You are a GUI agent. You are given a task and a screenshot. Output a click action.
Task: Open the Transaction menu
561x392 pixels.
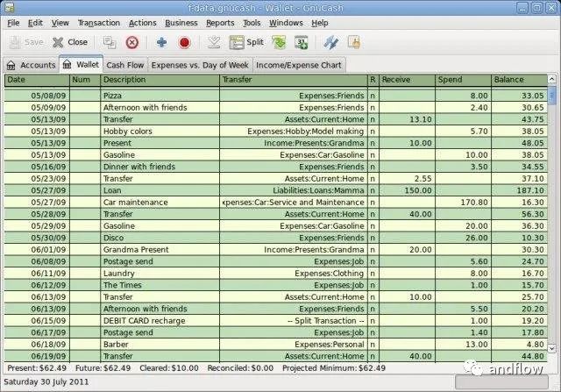pyautogui.click(x=98, y=22)
